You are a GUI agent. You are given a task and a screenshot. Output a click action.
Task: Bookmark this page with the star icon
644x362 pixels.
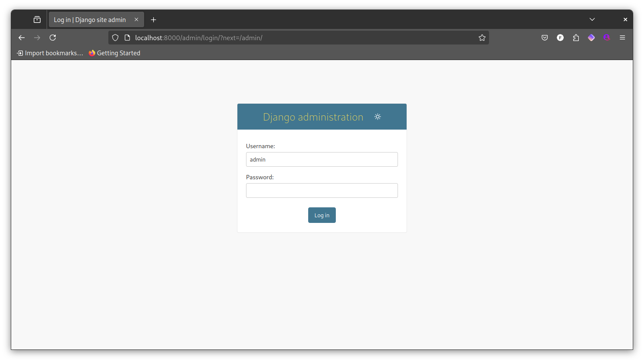(482, 38)
